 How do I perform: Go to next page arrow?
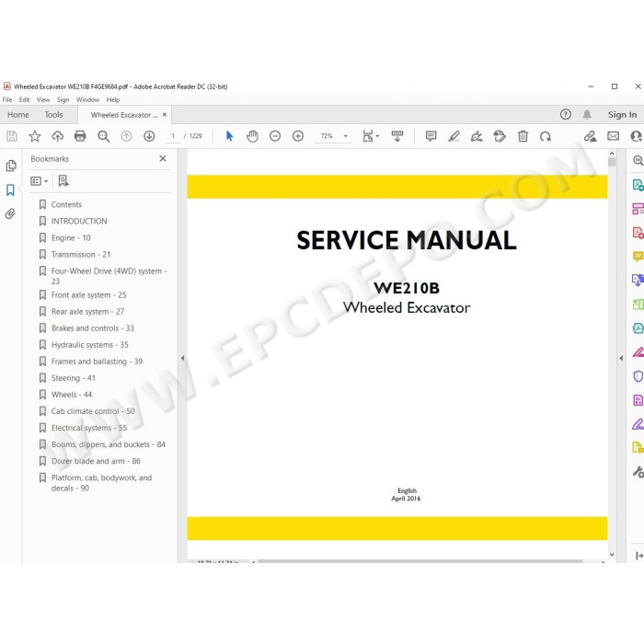149,136
